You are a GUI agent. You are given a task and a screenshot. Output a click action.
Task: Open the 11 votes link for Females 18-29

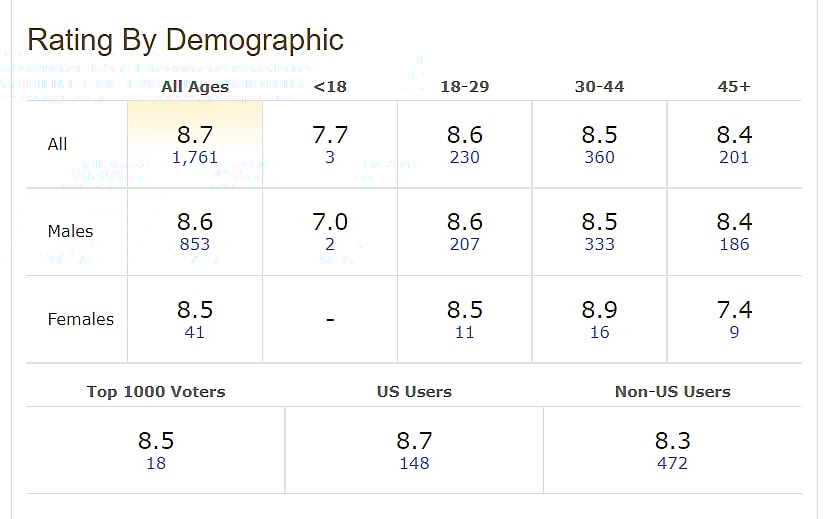[465, 332]
